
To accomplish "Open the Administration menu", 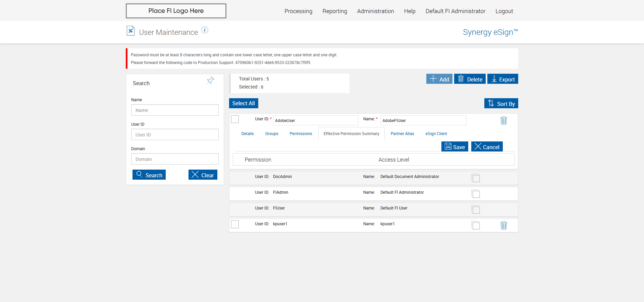I will tap(375, 11).
